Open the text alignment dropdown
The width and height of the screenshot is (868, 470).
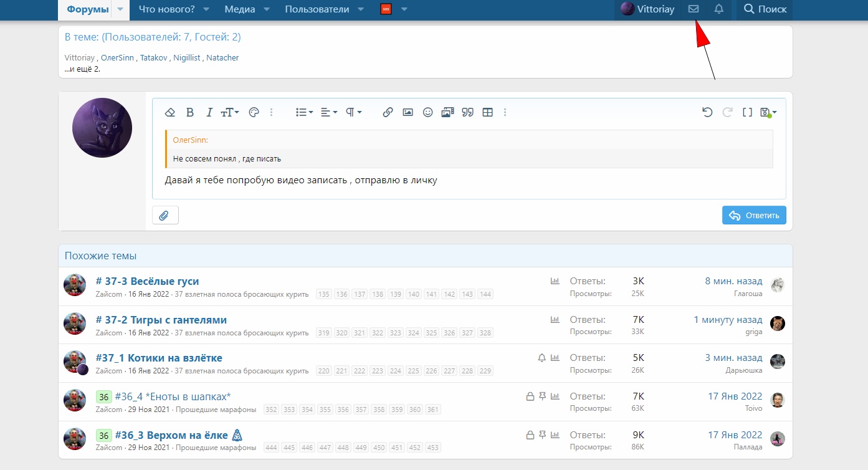[x=328, y=112]
